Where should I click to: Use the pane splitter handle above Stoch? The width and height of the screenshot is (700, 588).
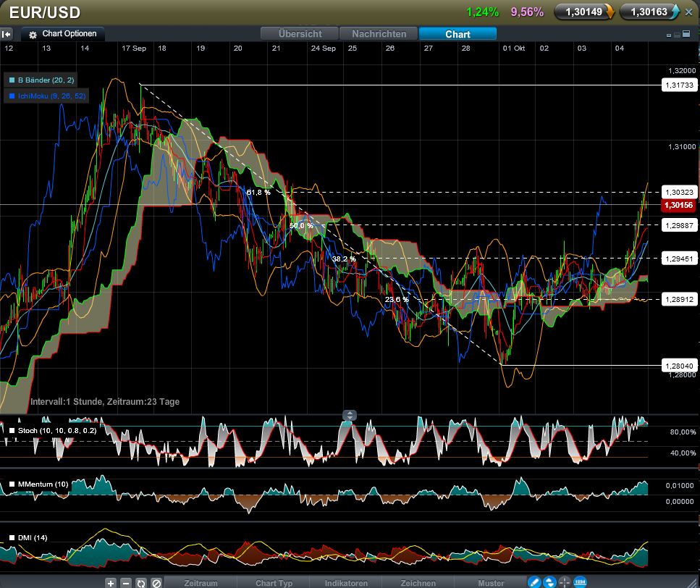point(350,416)
